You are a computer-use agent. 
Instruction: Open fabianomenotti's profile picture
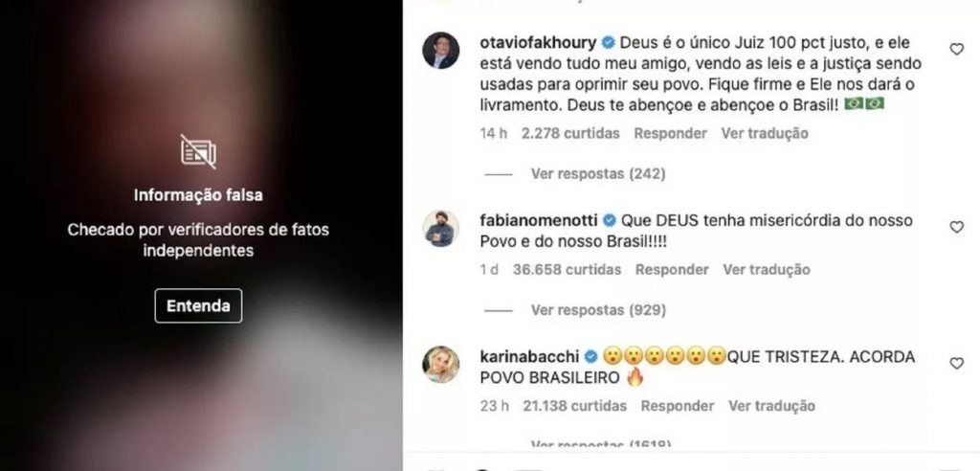[440, 228]
